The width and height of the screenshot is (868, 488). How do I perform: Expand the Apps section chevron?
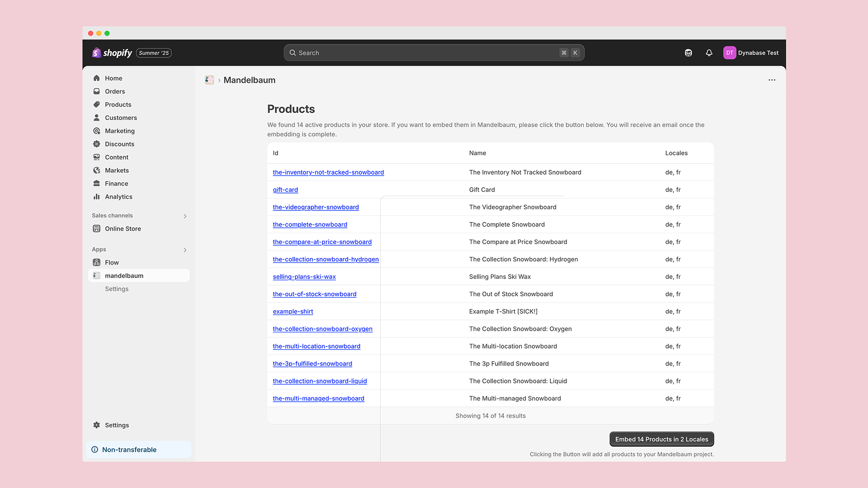point(185,250)
